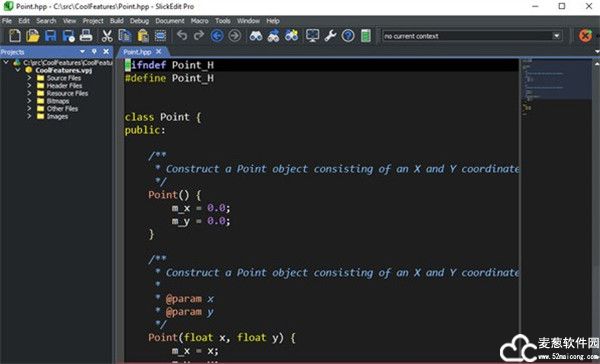Paste from clipboard icon
Viewport: 600px width, 364px height.
[143, 36]
